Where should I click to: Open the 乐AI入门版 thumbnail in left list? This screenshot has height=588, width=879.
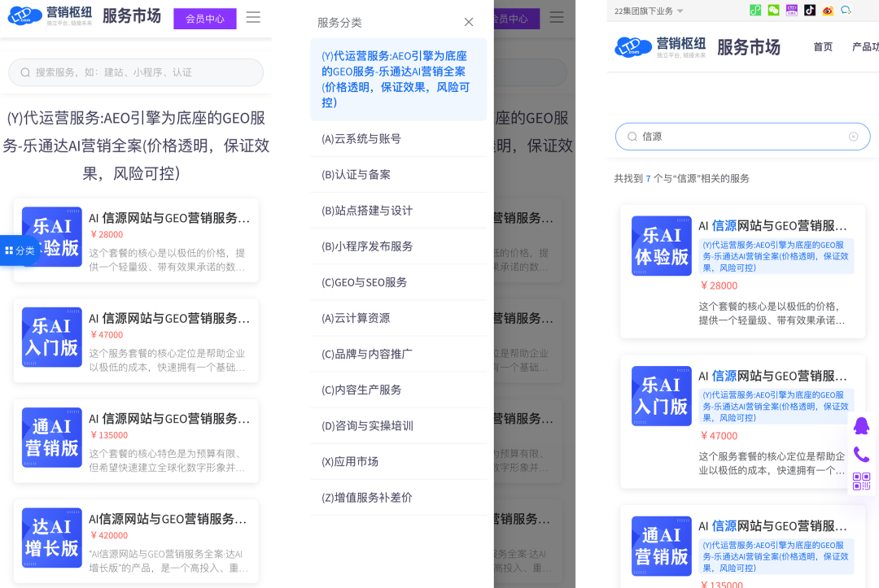click(x=51, y=338)
